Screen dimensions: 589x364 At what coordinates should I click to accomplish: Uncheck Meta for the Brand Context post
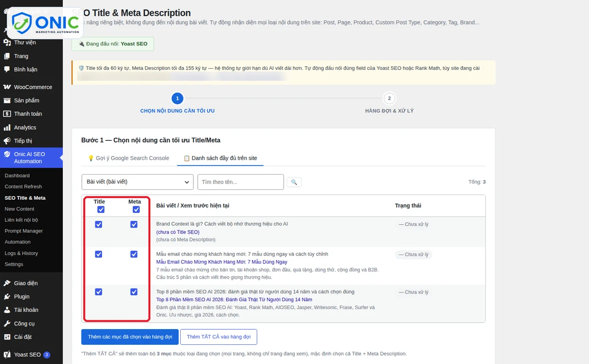(x=134, y=224)
